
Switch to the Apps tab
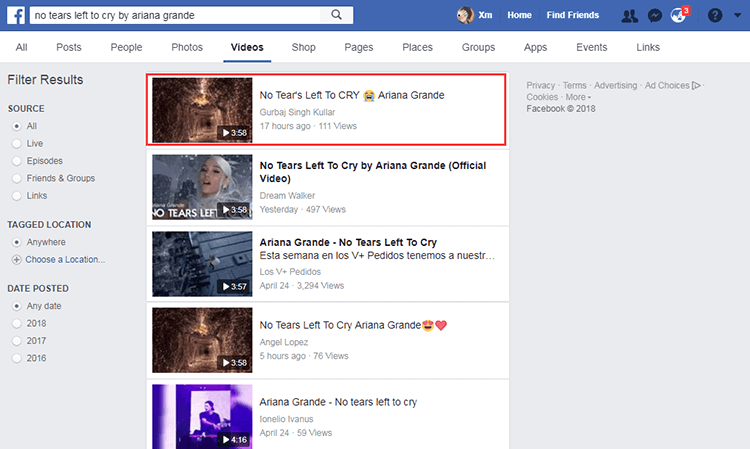click(535, 47)
